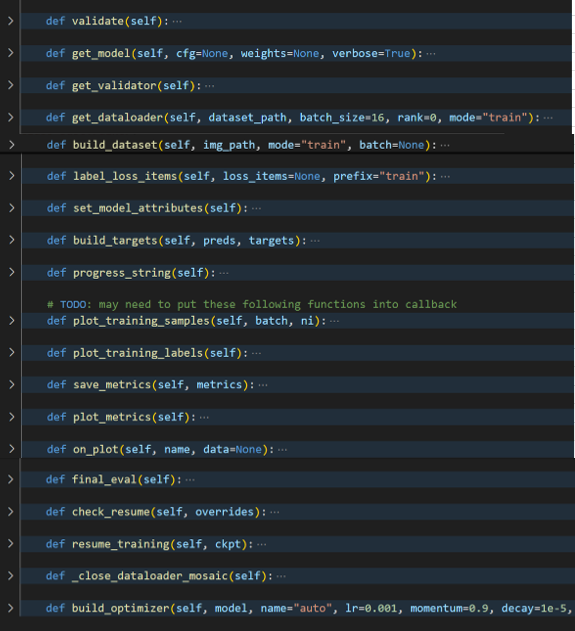Click the preds parameter in build_targets

219,240
